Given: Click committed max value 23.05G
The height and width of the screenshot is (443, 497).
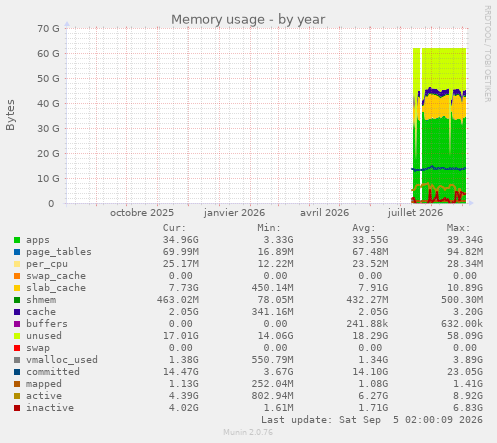Looking at the screenshot, I should (465, 372).
